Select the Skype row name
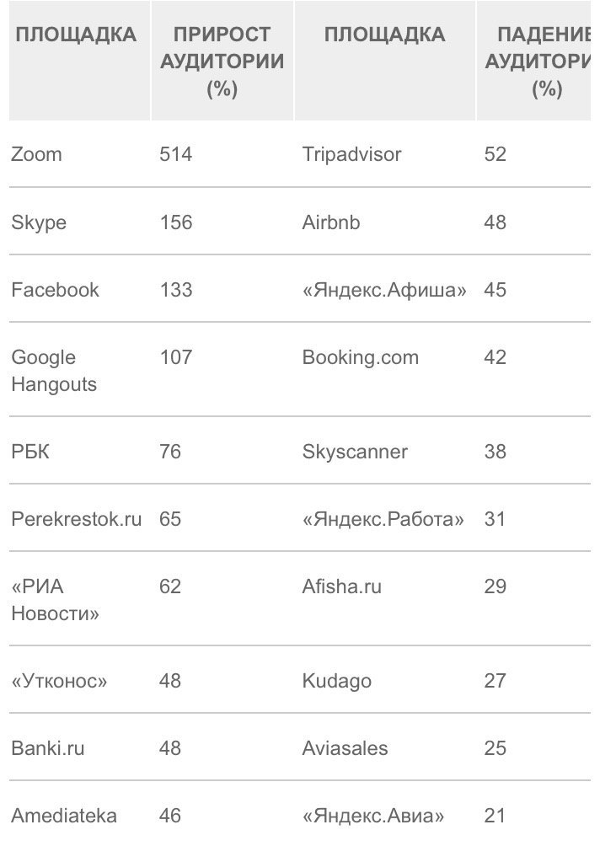616x846 pixels. tap(39, 222)
